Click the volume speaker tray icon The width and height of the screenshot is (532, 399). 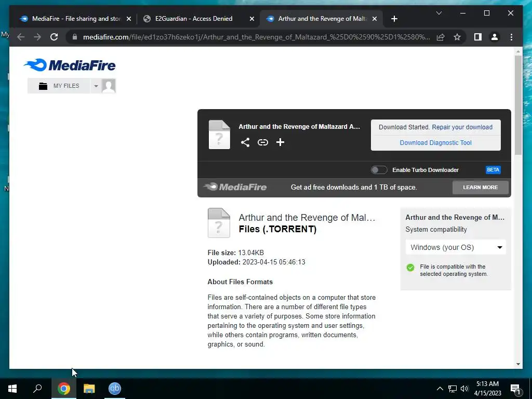(x=464, y=389)
